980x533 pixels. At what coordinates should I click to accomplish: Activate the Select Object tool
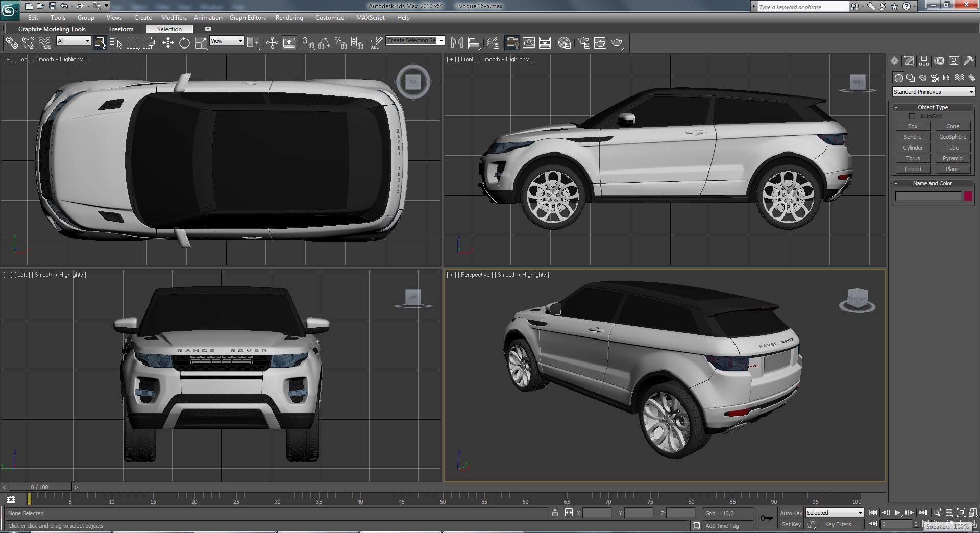tap(100, 43)
